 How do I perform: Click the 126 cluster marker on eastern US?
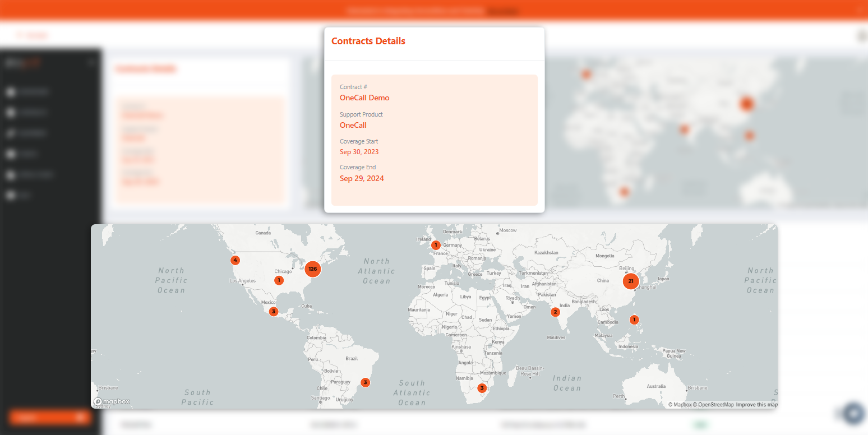(313, 269)
